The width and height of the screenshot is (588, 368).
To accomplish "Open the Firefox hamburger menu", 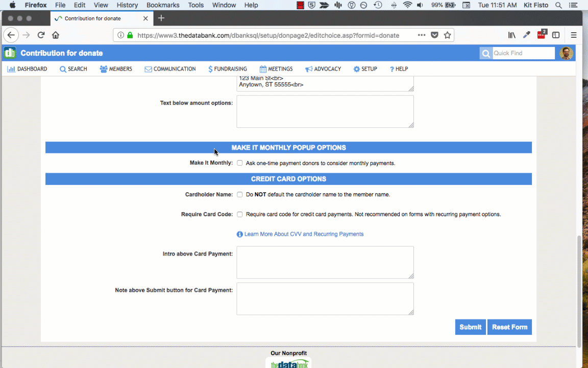I will click(x=573, y=35).
